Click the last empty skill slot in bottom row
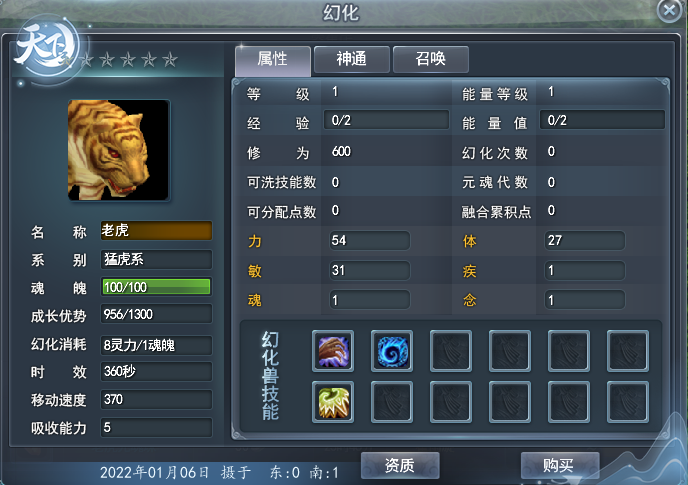Screen dimensions: 688x485 click(628, 402)
